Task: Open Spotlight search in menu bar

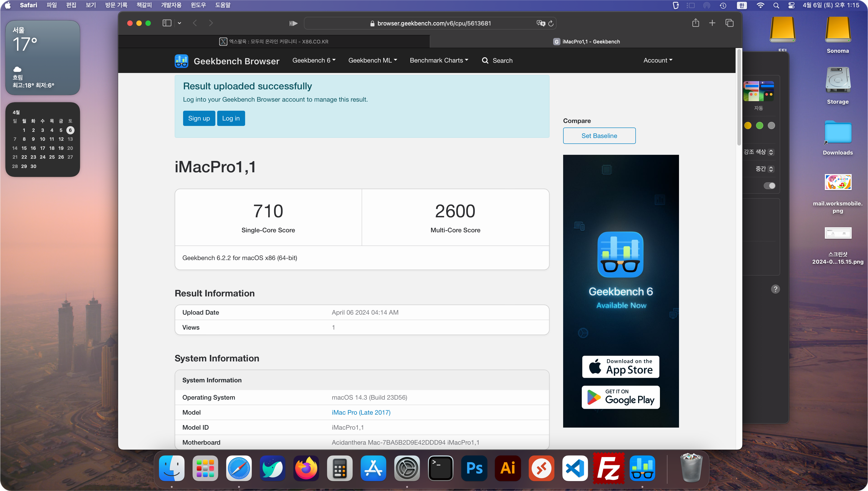Action: (x=776, y=5)
